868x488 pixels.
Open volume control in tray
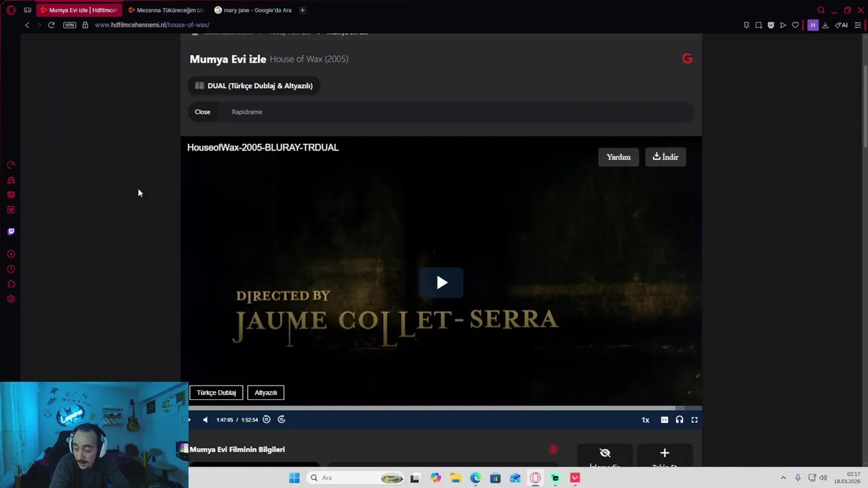[823, 478]
